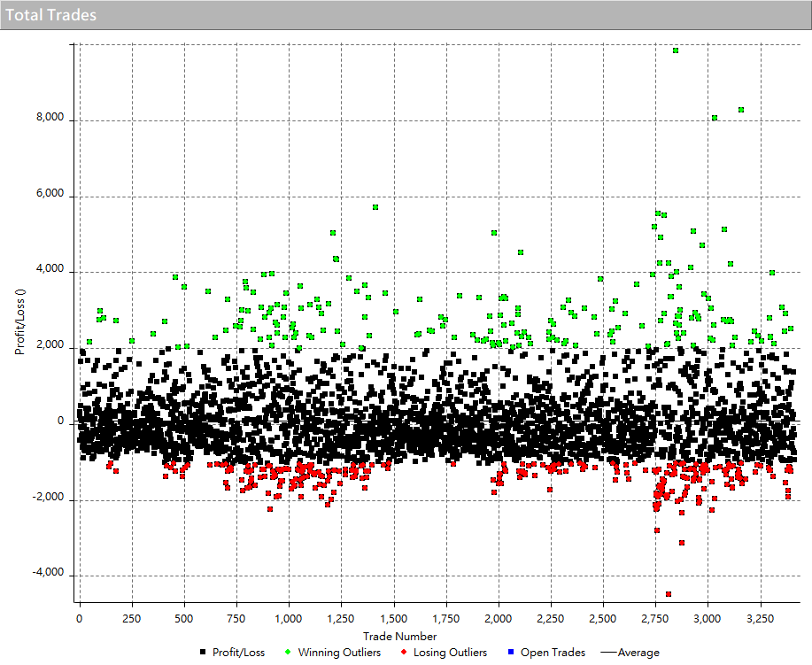Select the Open Trades legend label
Viewport: 812px width, 665px height.
553,653
